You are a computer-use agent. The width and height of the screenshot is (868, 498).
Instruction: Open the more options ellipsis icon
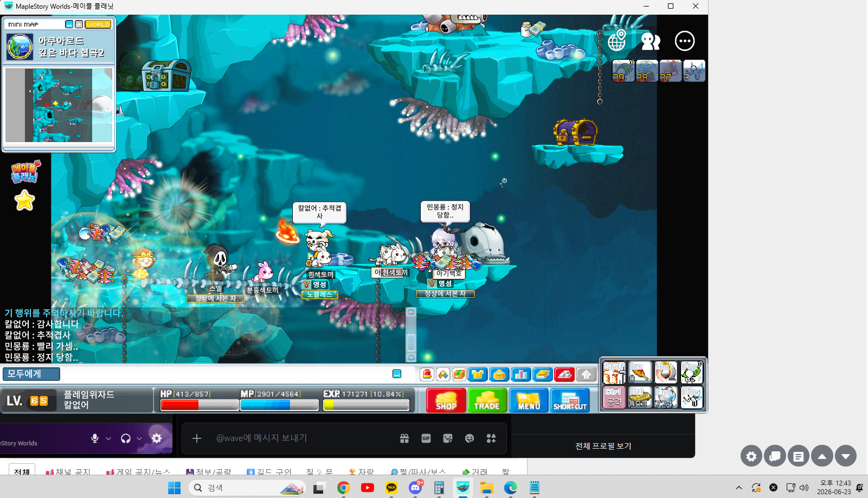[x=685, y=41]
